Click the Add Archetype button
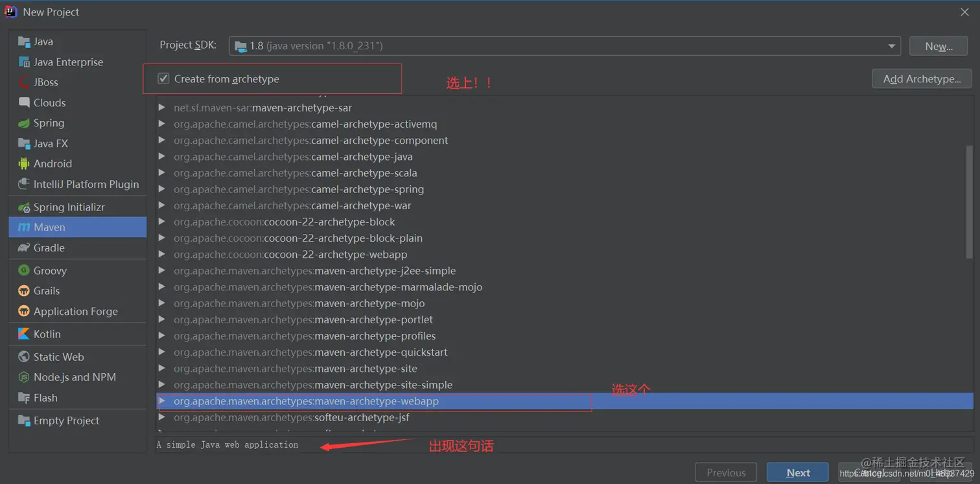980x484 pixels. pyautogui.click(x=922, y=79)
